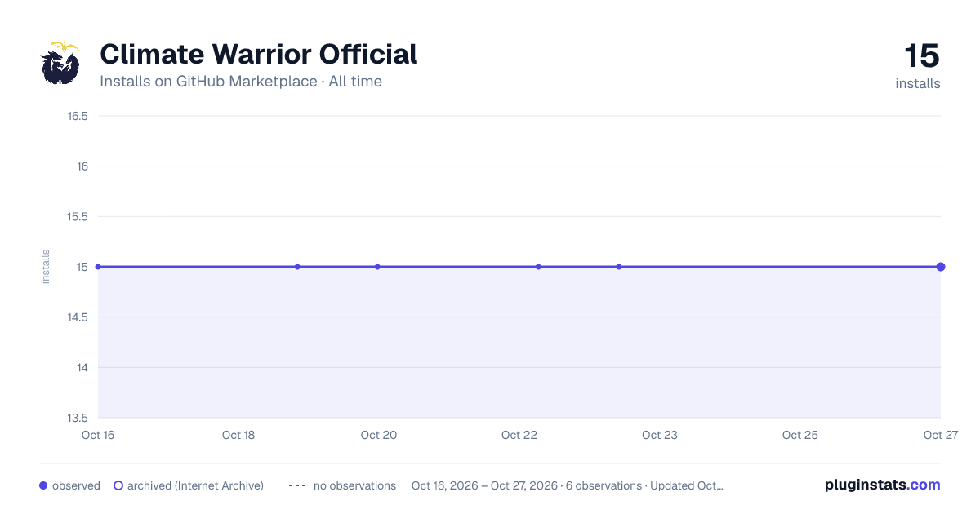Click the 'no observations' legend label
Screen dimensions: 980x514
pos(354,485)
